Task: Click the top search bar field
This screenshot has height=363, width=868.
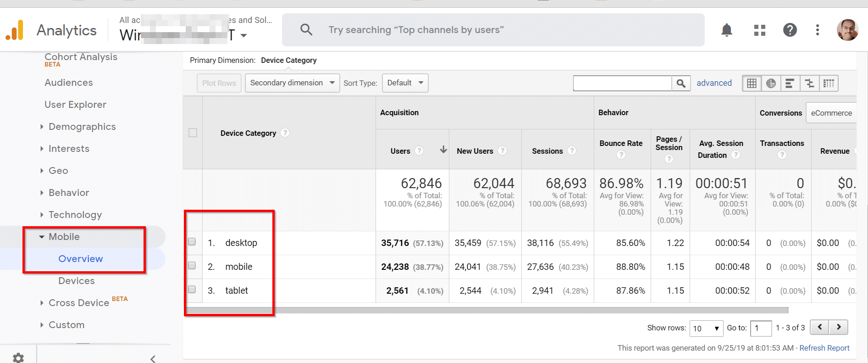Action: click(493, 30)
